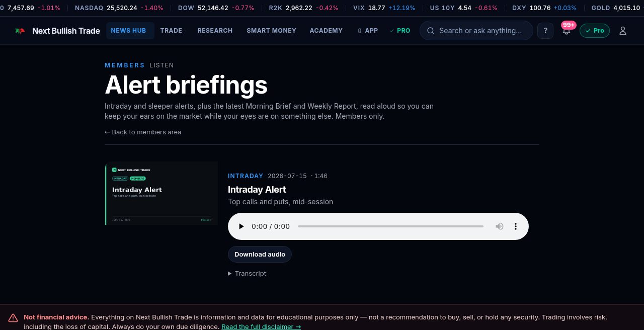This screenshot has height=330, width=644.
Task: Go to the Research menu
Action: pyautogui.click(x=215, y=31)
